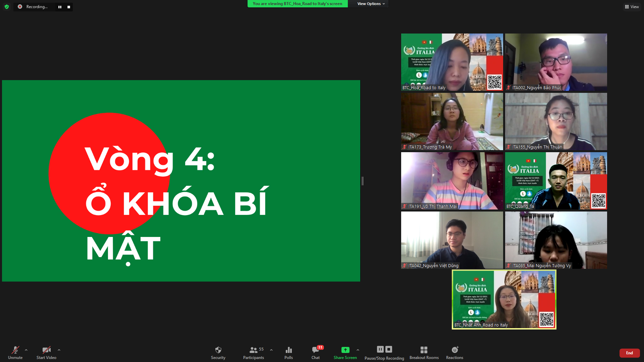
Task: Click the green encryption shield icon
Action: tap(7, 7)
